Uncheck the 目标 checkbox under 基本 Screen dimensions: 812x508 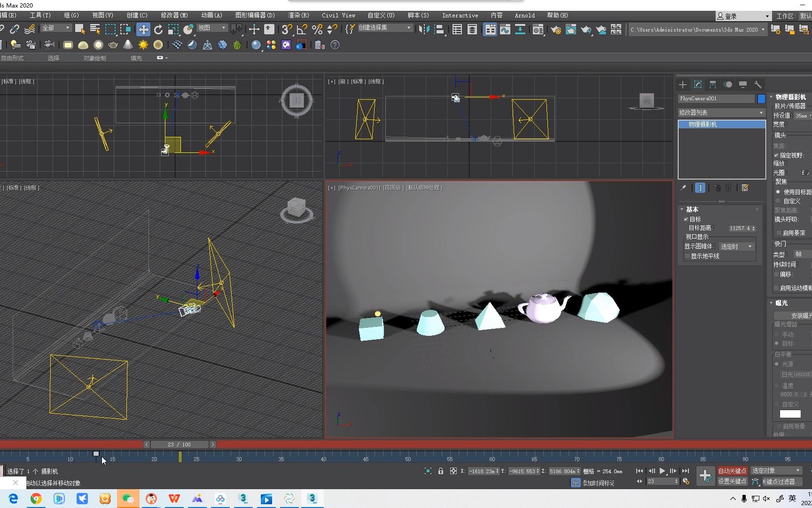point(686,219)
